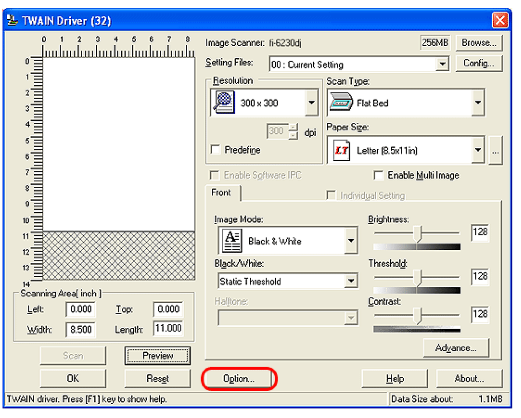Image resolution: width=521 pixels, height=418 pixels.
Task: Toggle the Enable Multi Image checkbox
Action: pos(378,175)
